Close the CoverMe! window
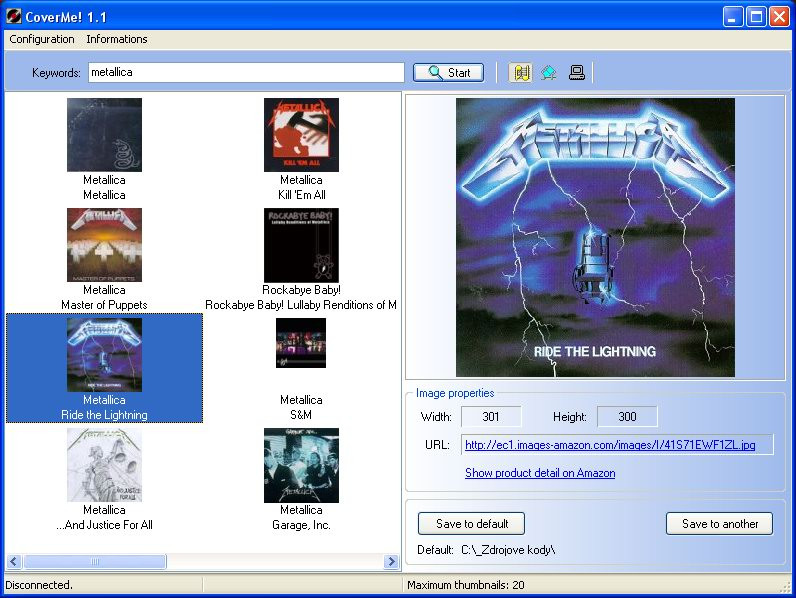 pos(779,17)
